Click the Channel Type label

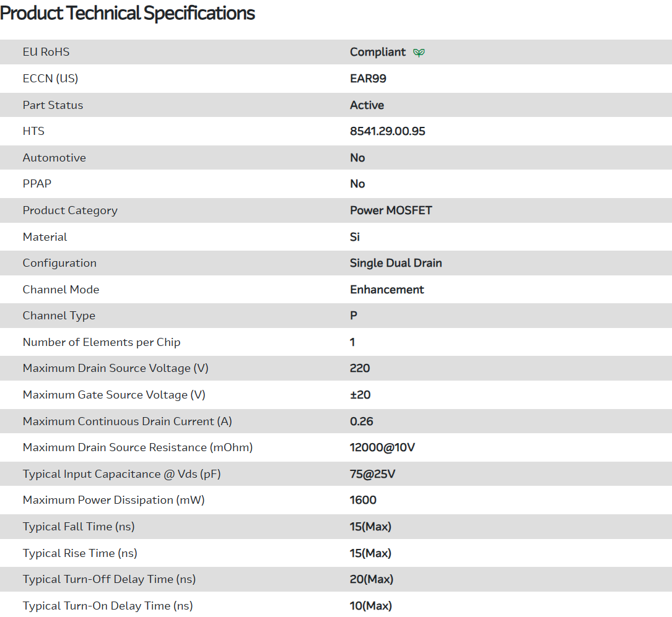point(59,316)
